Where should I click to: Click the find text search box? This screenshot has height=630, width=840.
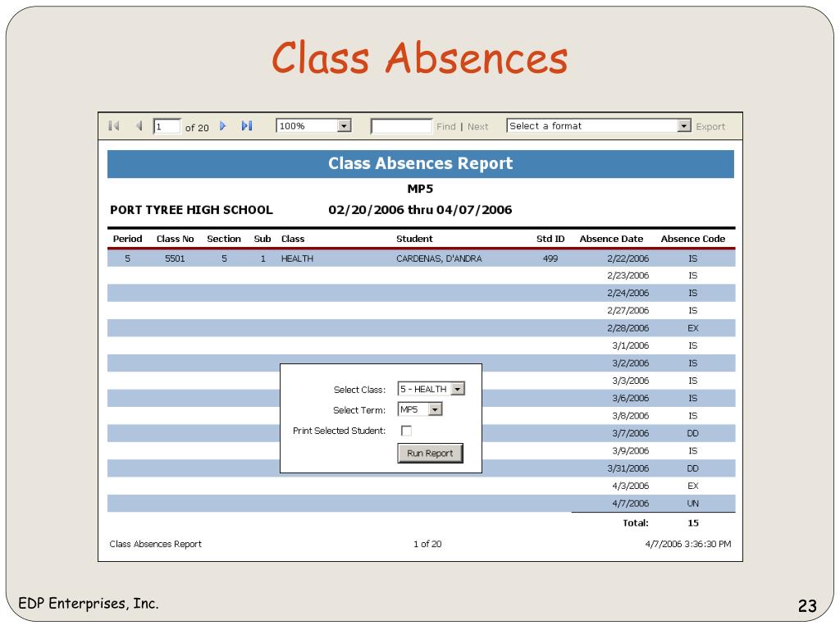click(401, 126)
